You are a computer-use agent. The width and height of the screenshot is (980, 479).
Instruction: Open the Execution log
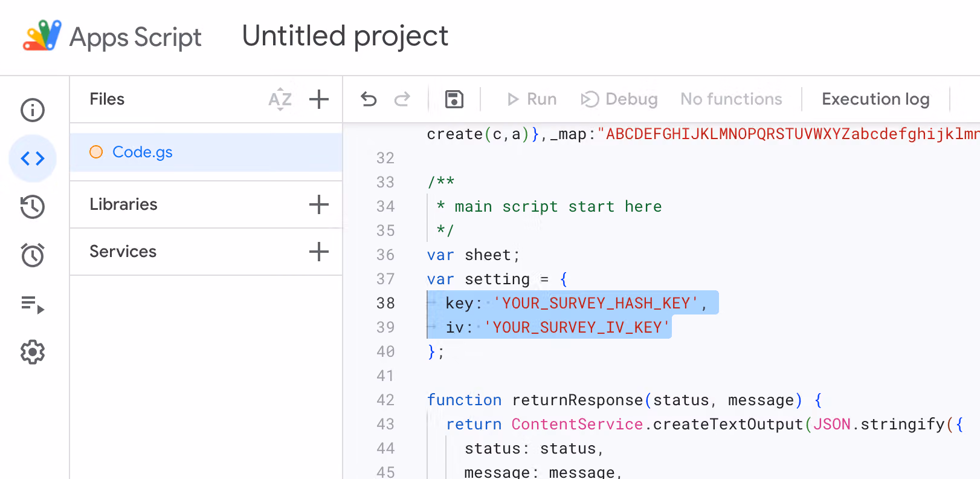pos(875,99)
